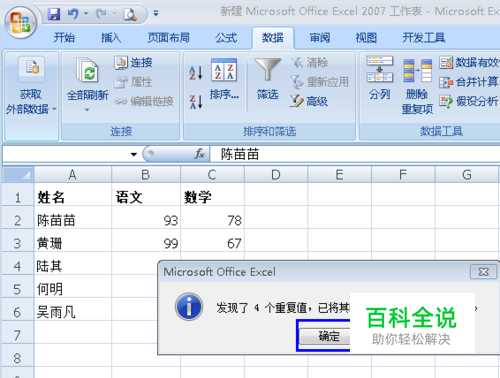Click the 重新应用 reapply filter item
This screenshot has height=378, width=500.
(x=319, y=82)
